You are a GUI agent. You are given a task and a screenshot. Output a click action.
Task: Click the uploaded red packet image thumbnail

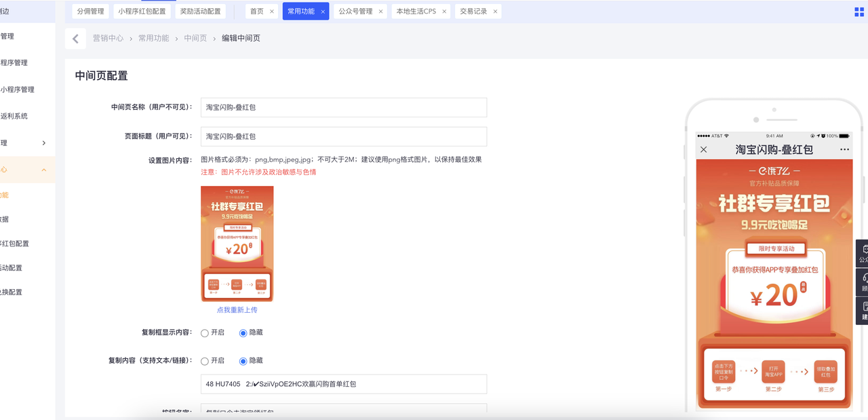pos(237,244)
